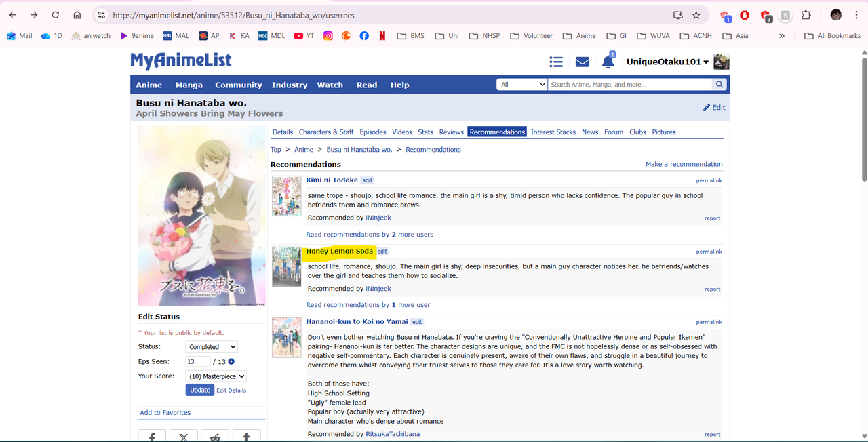The image size is (868, 442).
Task: Open the Chrome three-dot menu
Action: [x=856, y=15]
